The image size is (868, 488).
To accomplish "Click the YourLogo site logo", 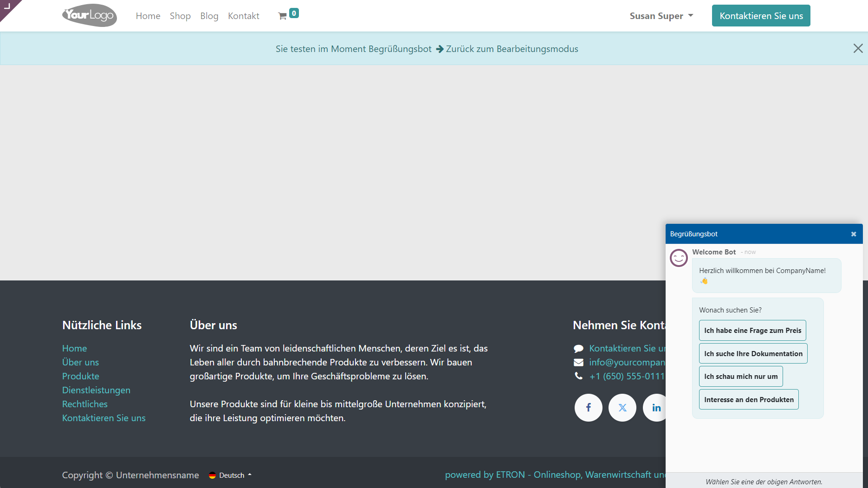I will [90, 15].
